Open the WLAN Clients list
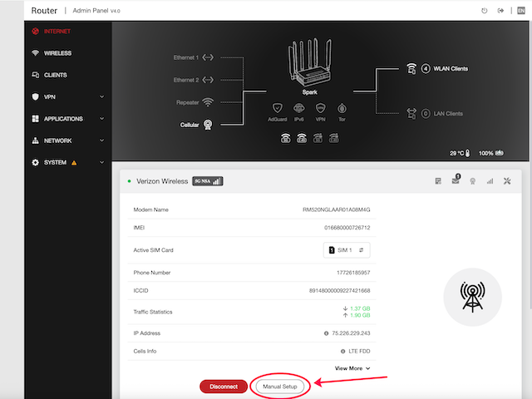The height and width of the screenshot is (399, 532). click(451, 69)
